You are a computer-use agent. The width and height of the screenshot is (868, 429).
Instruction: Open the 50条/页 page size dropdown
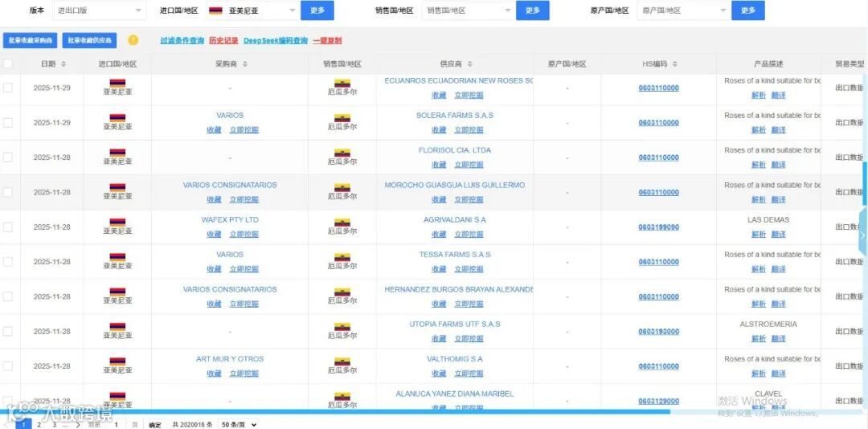point(240,424)
